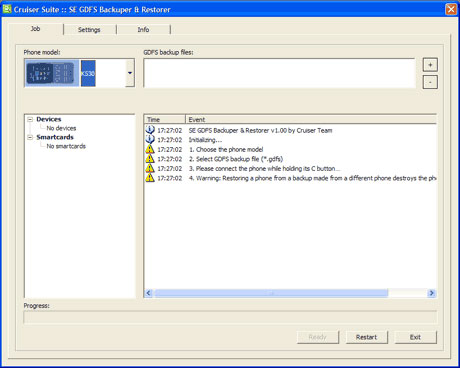Click the Progress bar
Image resolution: width=460 pixels, height=368 pixels.
click(x=230, y=317)
